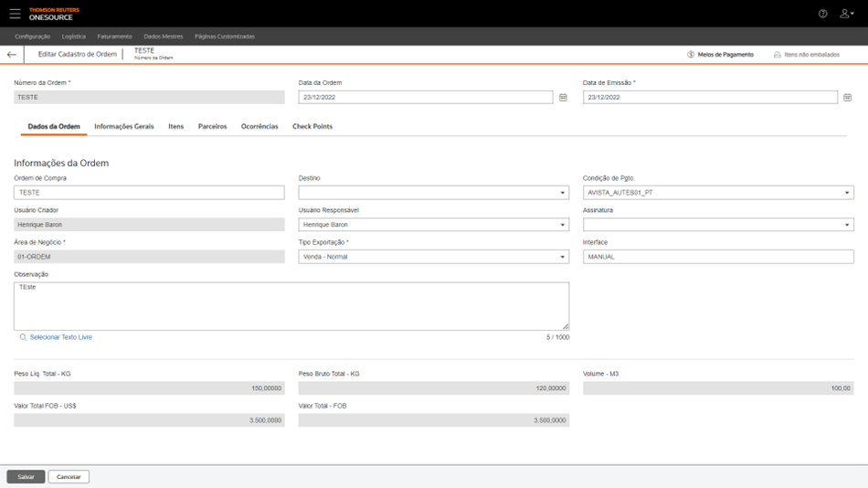Open the help question mark icon
This screenshot has height=488, width=868.
pyautogui.click(x=823, y=14)
